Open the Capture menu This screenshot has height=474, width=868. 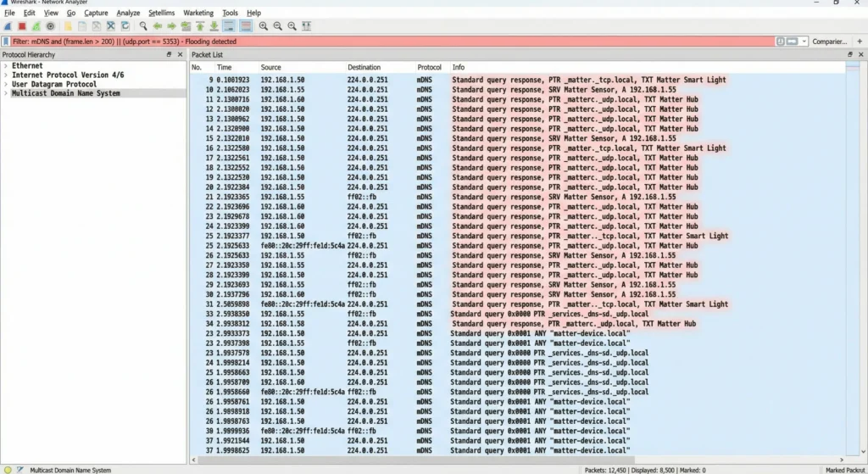[x=96, y=13]
